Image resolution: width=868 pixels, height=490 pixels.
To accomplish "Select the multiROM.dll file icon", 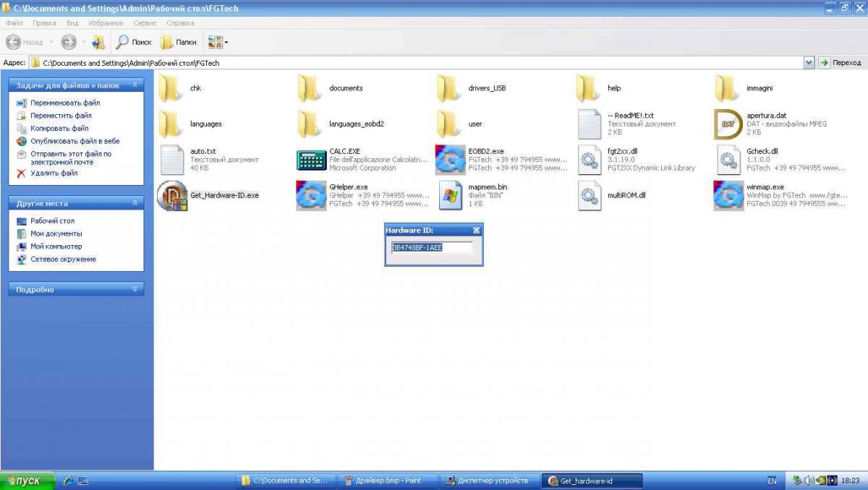I will [x=590, y=195].
